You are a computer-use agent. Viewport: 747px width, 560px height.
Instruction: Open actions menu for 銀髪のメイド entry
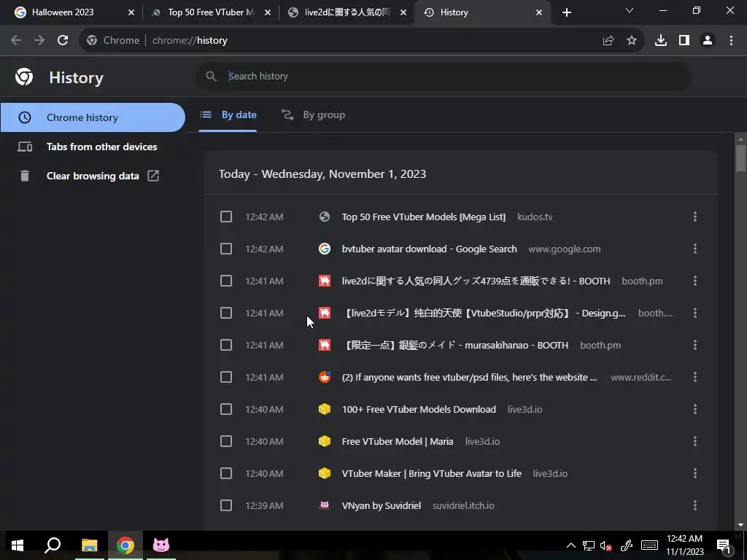click(695, 345)
